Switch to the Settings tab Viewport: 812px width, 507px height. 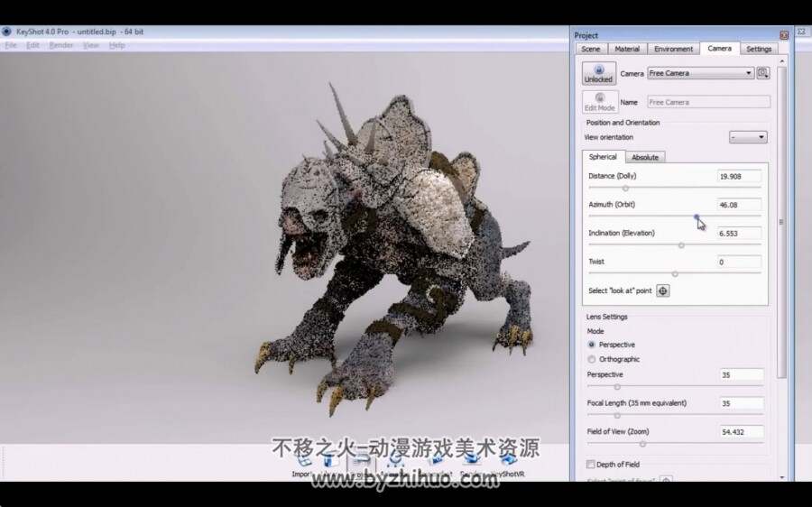point(759,49)
